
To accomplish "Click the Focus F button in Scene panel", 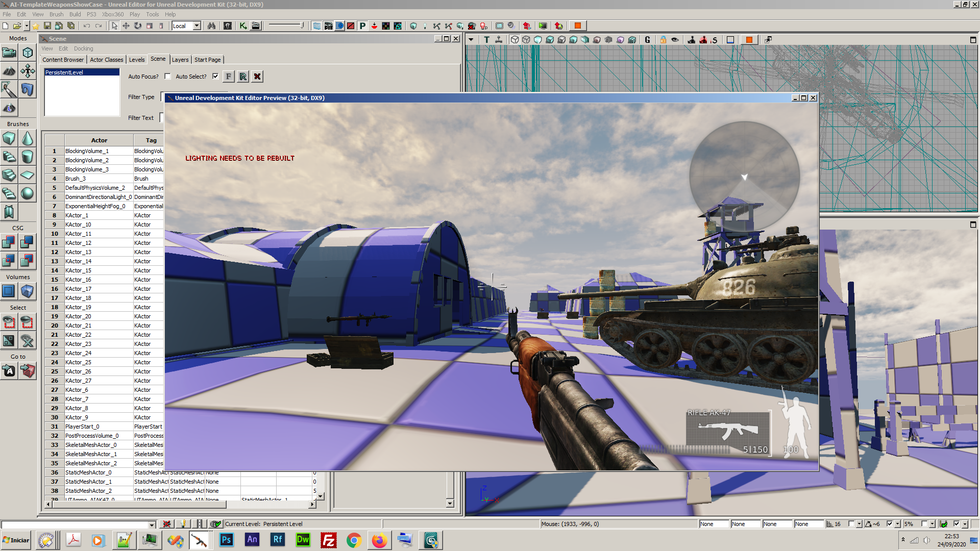I will [228, 77].
